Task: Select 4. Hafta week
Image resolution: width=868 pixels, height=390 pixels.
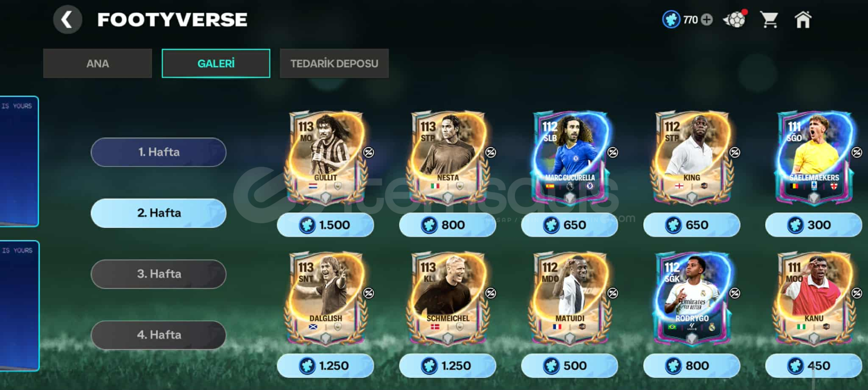Action: (x=159, y=335)
